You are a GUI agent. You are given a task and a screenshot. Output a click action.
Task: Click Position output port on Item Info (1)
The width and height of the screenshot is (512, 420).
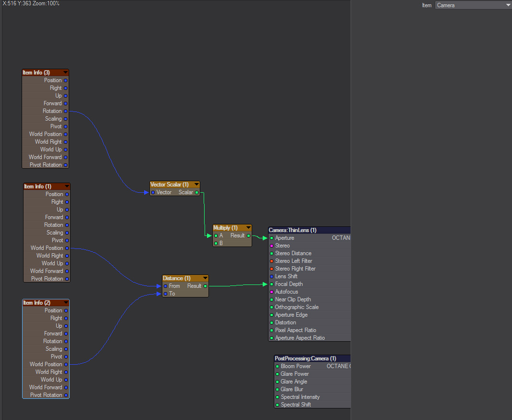point(67,194)
